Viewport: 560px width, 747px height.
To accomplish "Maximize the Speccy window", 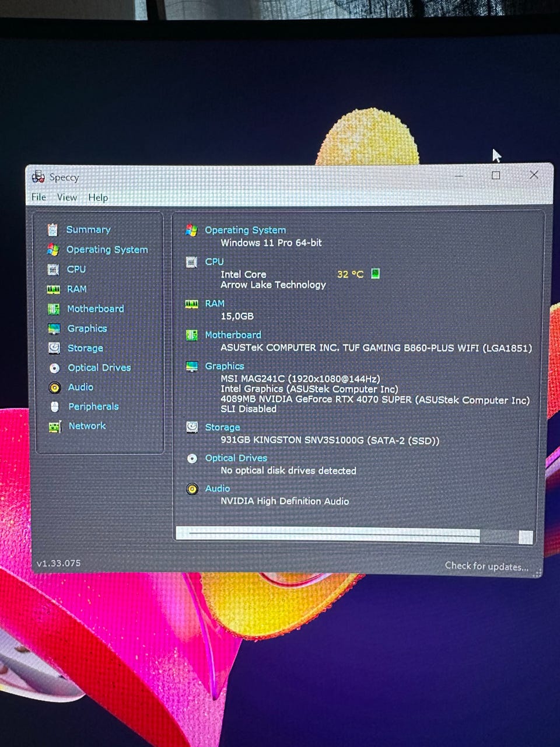I will (496, 175).
